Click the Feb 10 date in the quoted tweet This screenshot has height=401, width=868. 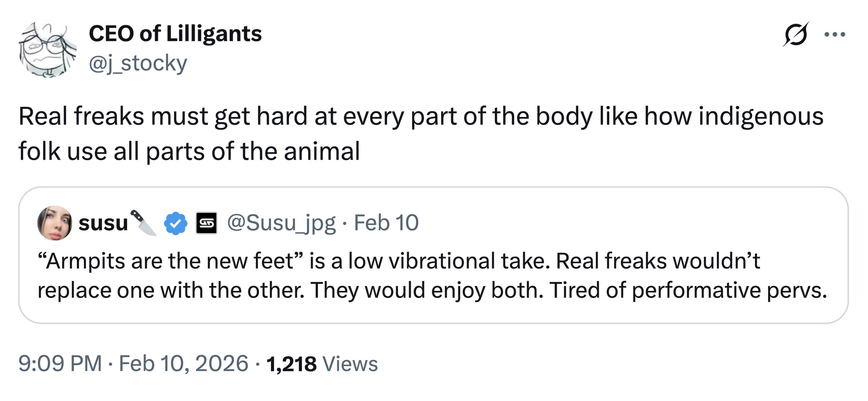tap(386, 223)
